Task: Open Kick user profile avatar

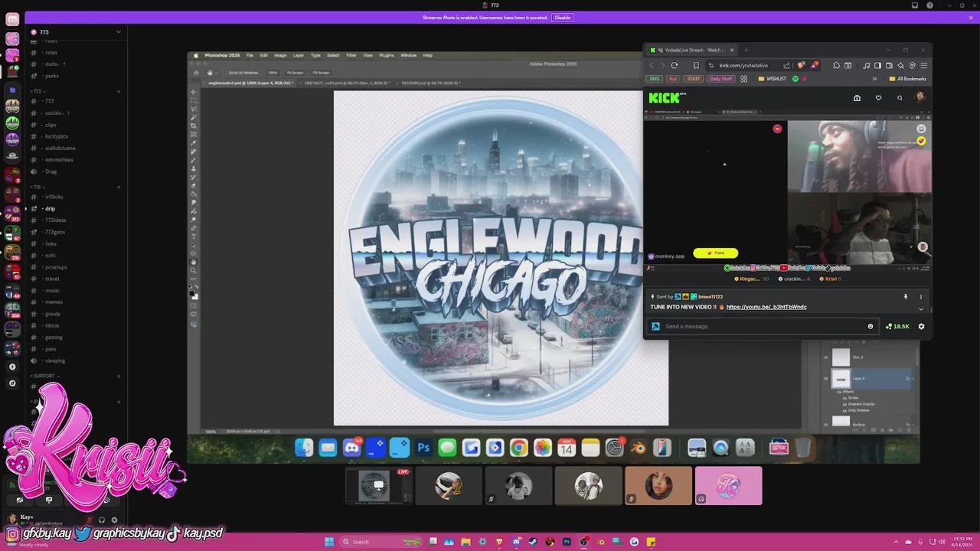Action: (920, 97)
